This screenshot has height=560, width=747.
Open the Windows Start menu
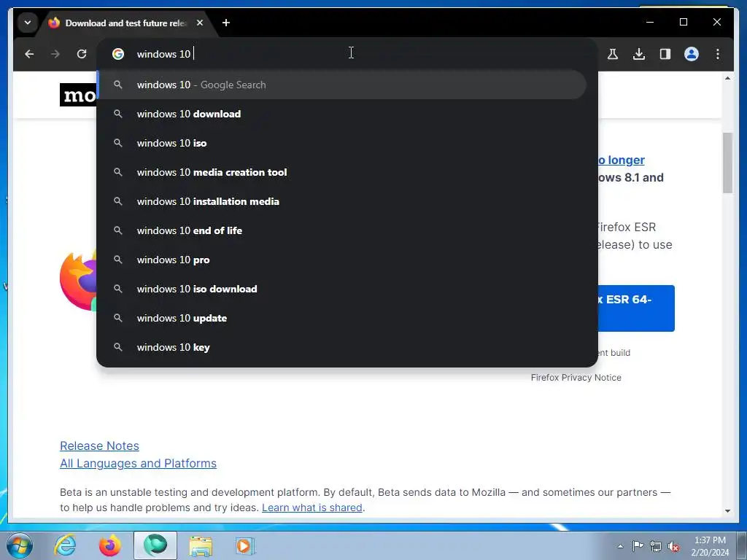tap(20, 545)
